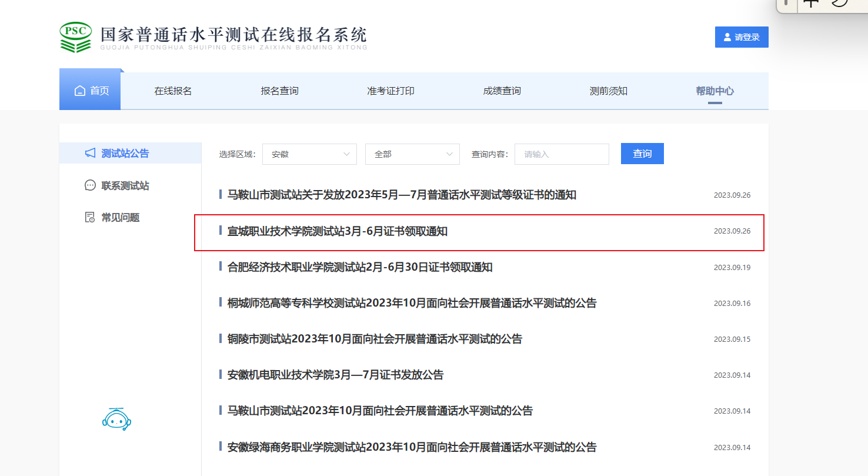The height and width of the screenshot is (476, 868).
Task: Click inside the 查询内容 input field
Action: pyautogui.click(x=562, y=154)
